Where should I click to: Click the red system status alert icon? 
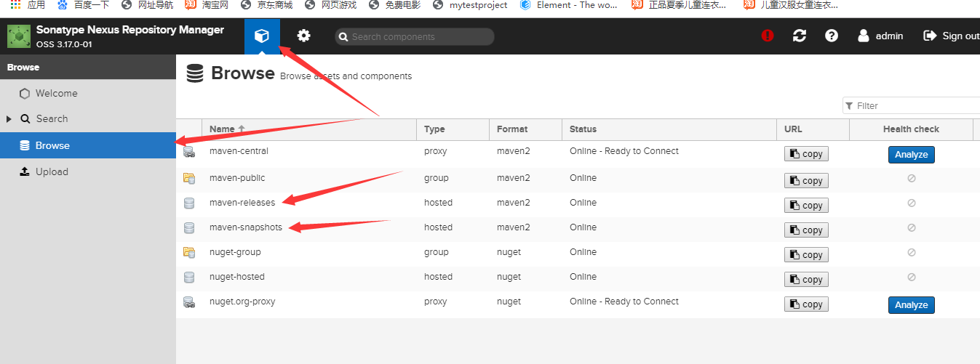(768, 36)
